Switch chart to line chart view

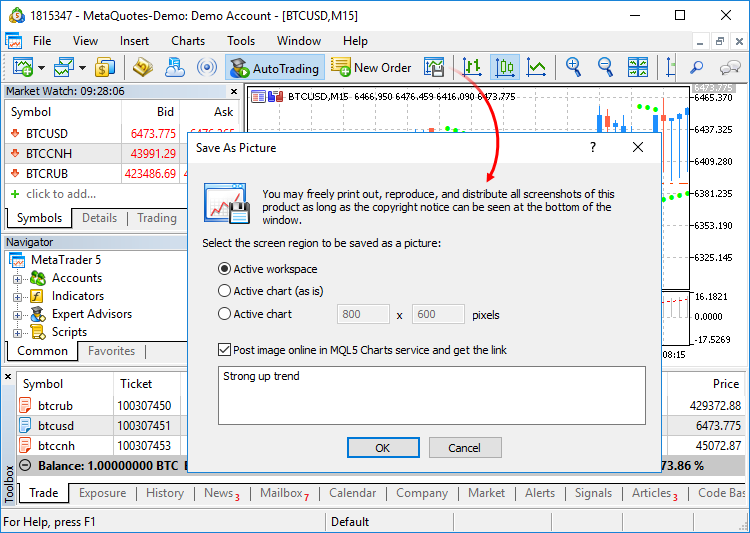(x=537, y=68)
